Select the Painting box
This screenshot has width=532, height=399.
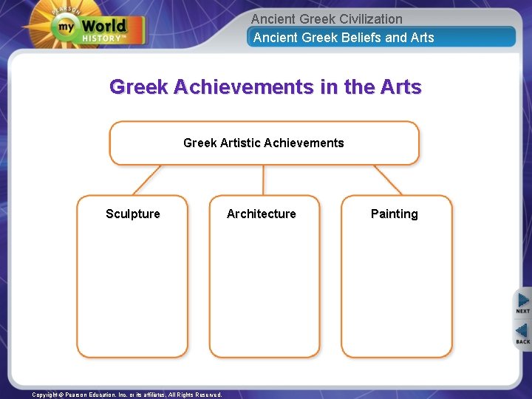tap(397, 276)
